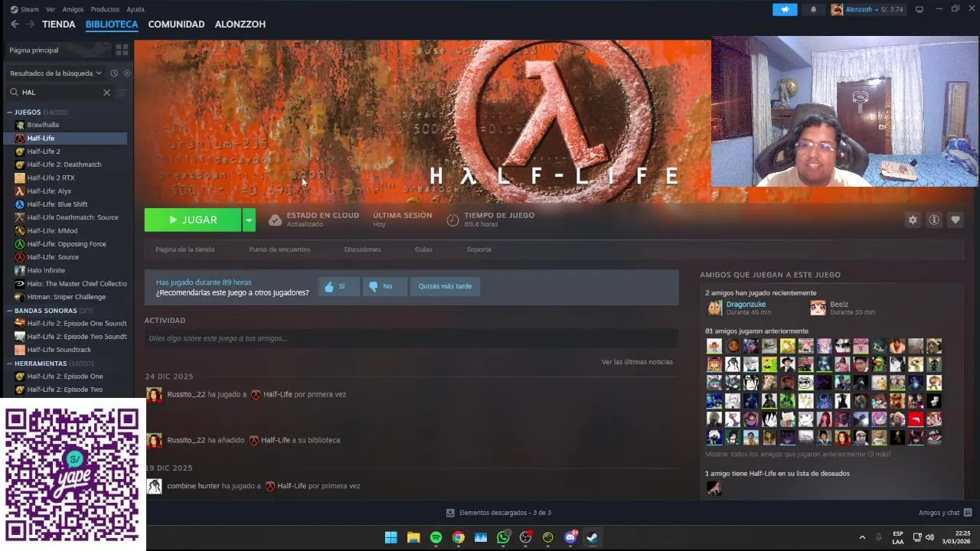This screenshot has height=551, width=980.
Task: Open friend Dragonzuke's profile
Action: pos(745,305)
